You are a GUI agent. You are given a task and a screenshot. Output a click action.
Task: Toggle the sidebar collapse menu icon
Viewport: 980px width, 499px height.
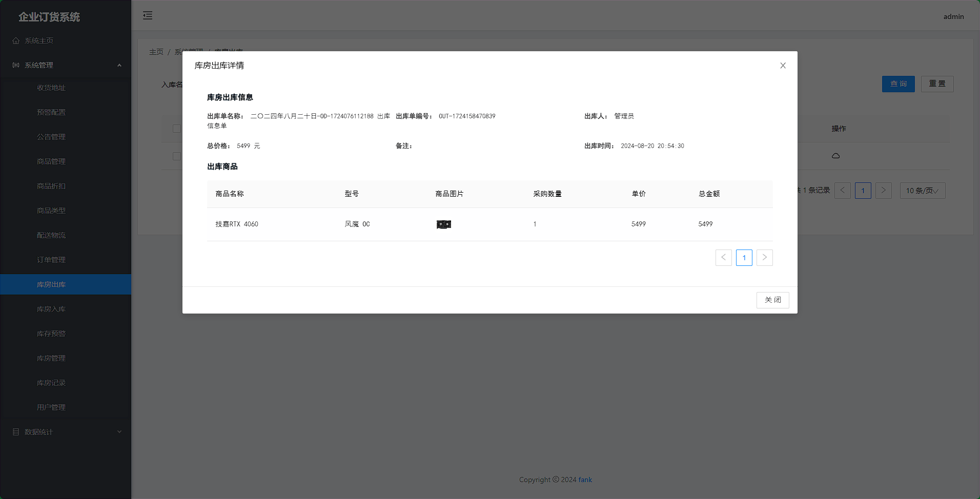[x=148, y=15]
